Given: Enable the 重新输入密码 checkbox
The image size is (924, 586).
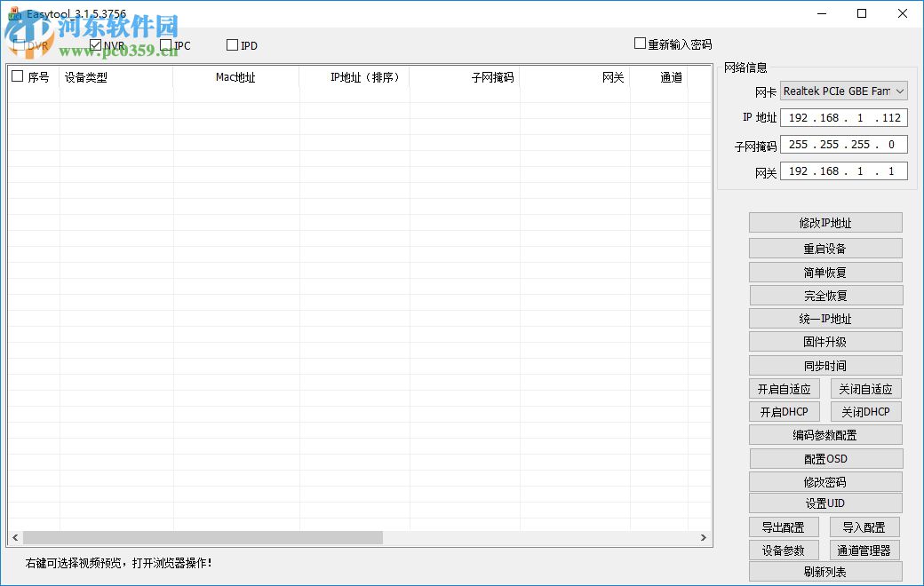Looking at the screenshot, I should coord(639,43).
